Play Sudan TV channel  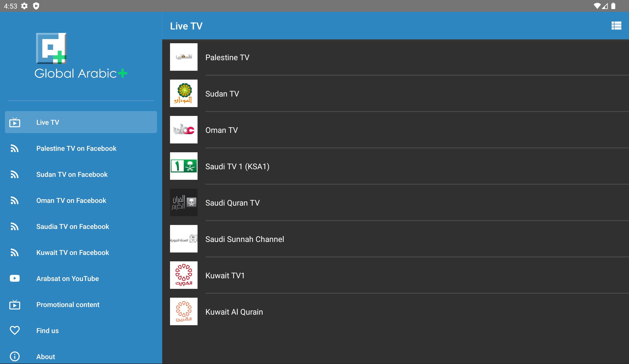pyautogui.click(x=396, y=94)
